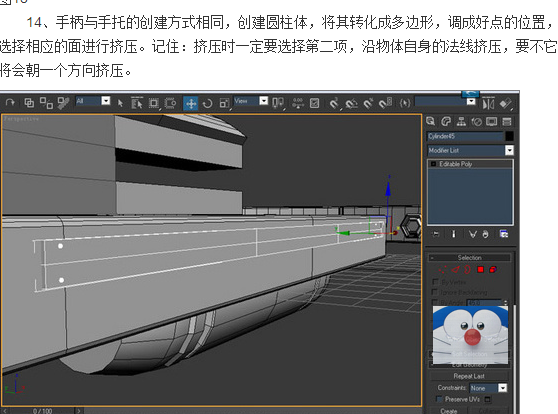The image size is (558, 414).
Task: Click the Unlink Selection icon
Action: (x=46, y=103)
